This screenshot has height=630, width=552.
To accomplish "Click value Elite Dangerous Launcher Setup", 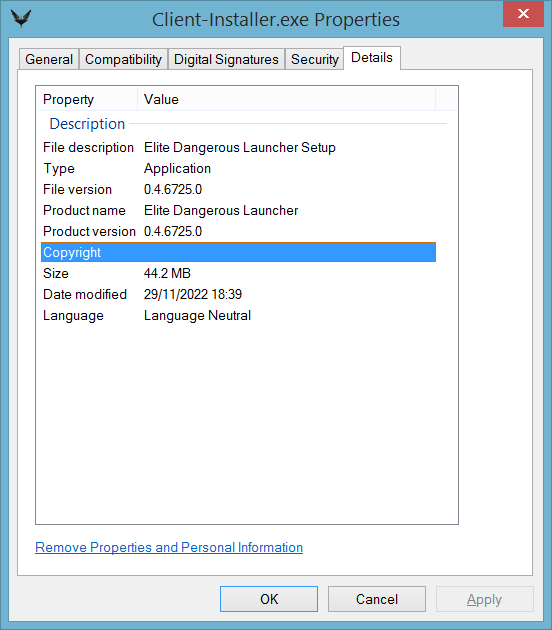I will (x=239, y=147).
